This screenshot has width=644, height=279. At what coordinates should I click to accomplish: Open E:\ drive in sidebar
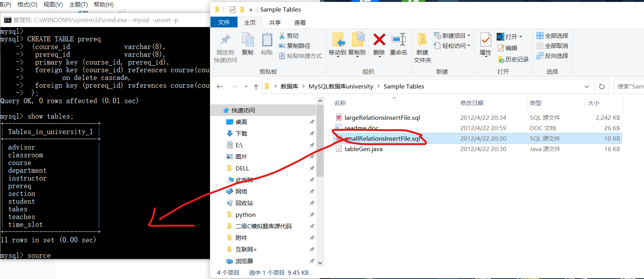234,145
